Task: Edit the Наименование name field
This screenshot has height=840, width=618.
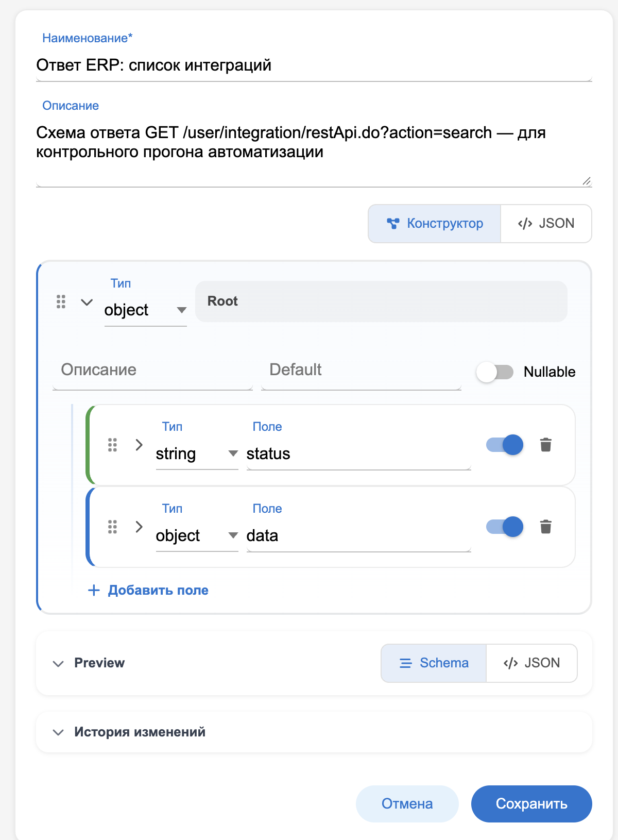Action: point(314,65)
